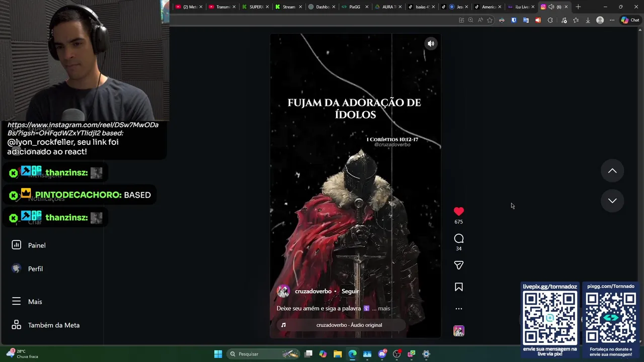Image resolution: width=644 pixels, height=362 pixels.
Task: Click Seguir to follow cruzadoverbo
Action: pos(350,291)
